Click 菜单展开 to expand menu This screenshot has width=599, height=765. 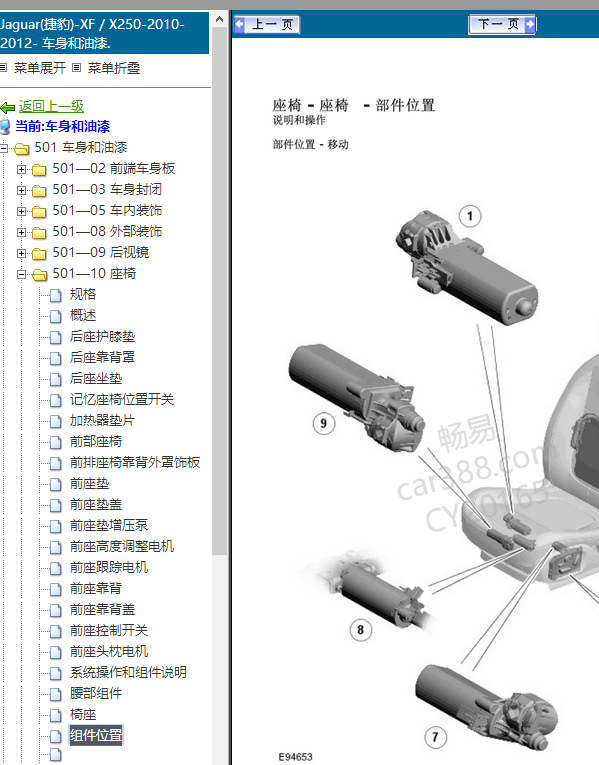[40, 68]
